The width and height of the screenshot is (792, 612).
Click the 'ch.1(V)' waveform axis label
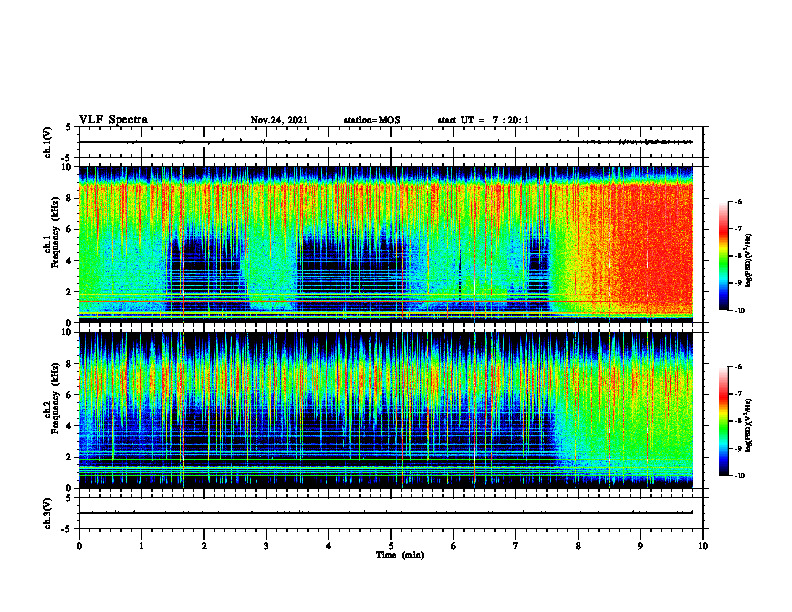point(47,142)
